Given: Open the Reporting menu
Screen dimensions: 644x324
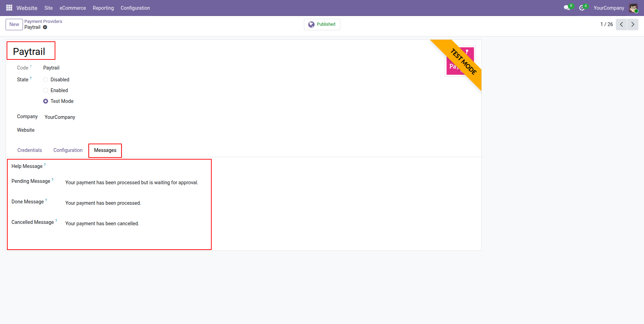Looking at the screenshot, I should tap(103, 8).
